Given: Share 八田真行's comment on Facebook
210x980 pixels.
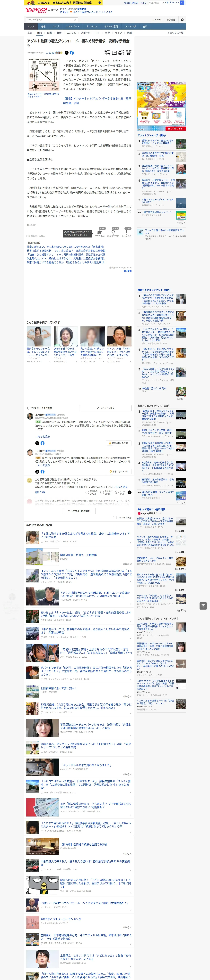Looking at the screenshot, I should (x=42, y=472).
